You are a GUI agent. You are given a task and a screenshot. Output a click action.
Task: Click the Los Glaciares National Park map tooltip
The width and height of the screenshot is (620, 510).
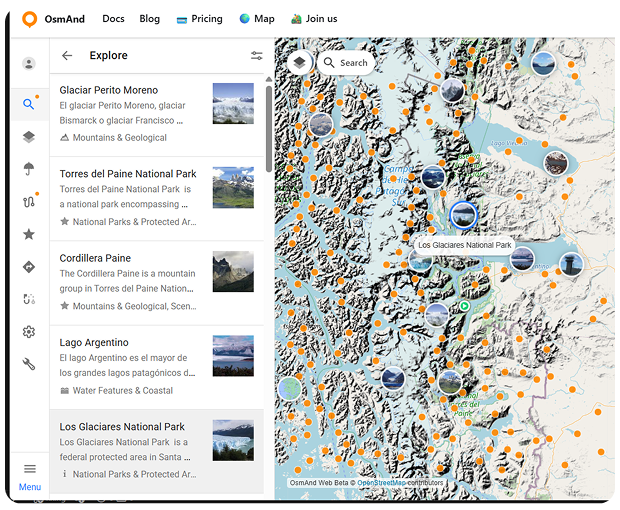pyautogui.click(x=465, y=245)
